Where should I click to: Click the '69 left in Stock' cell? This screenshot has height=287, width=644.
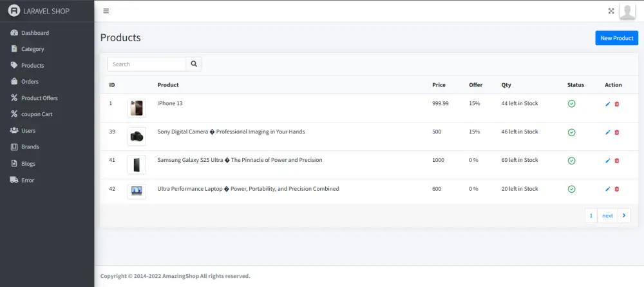click(x=520, y=160)
